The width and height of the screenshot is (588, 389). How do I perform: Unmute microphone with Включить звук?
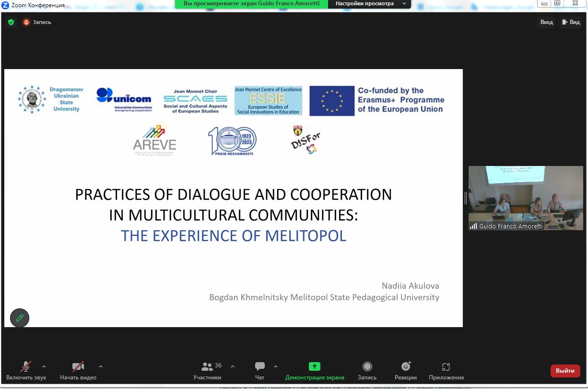pyautogui.click(x=26, y=371)
